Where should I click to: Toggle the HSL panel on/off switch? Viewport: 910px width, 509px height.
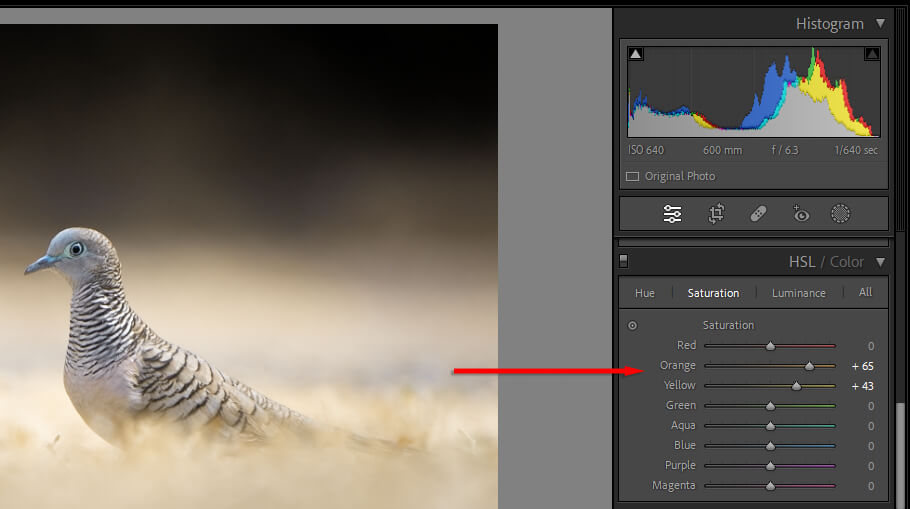point(624,262)
